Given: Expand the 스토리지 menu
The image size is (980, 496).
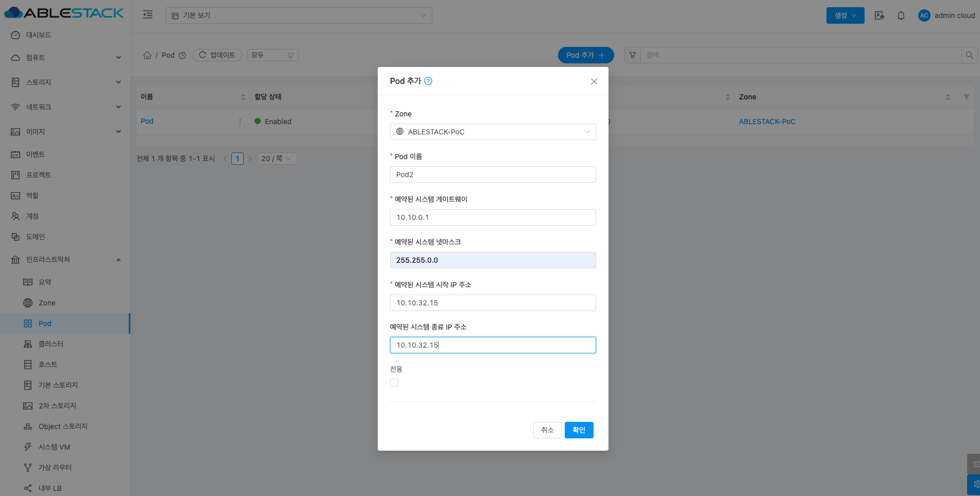Looking at the screenshot, I should tap(65, 82).
